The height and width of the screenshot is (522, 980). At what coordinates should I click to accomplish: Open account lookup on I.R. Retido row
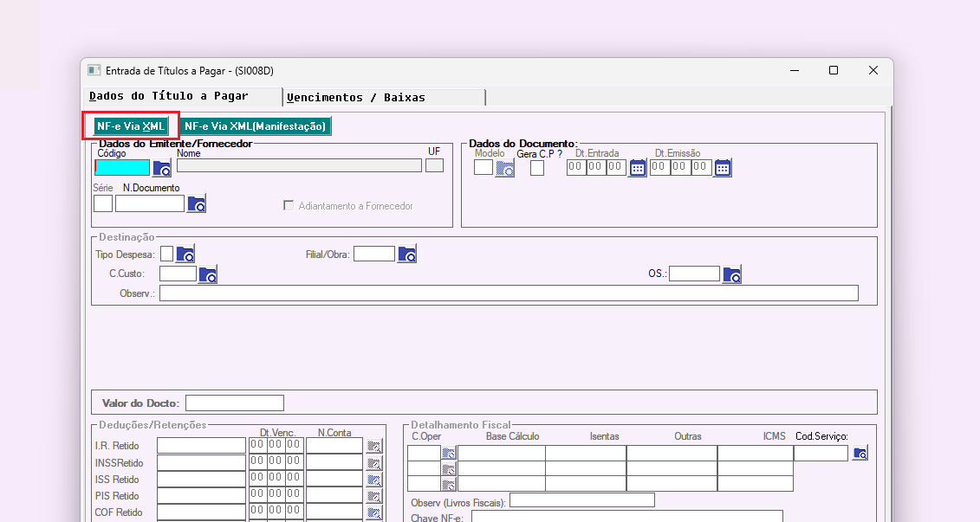(x=373, y=446)
